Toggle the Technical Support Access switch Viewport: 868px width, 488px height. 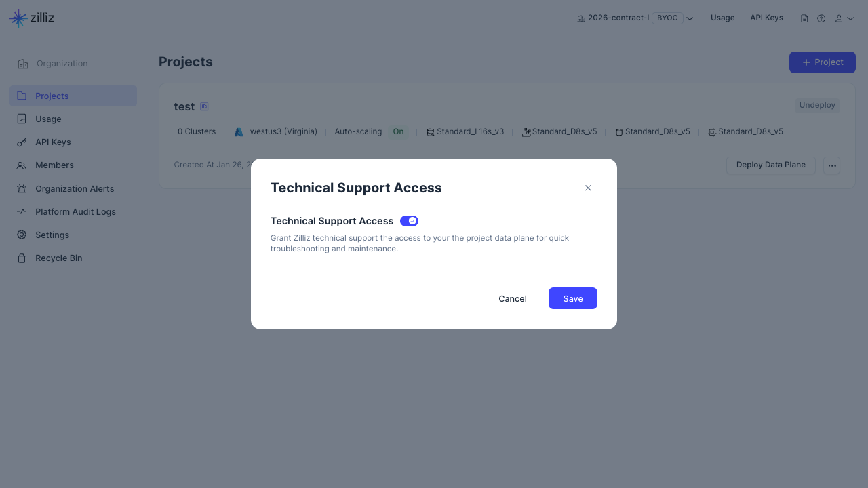click(x=409, y=221)
